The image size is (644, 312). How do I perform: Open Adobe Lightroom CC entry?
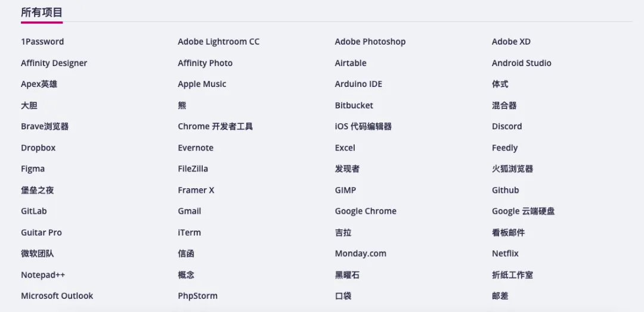(218, 42)
